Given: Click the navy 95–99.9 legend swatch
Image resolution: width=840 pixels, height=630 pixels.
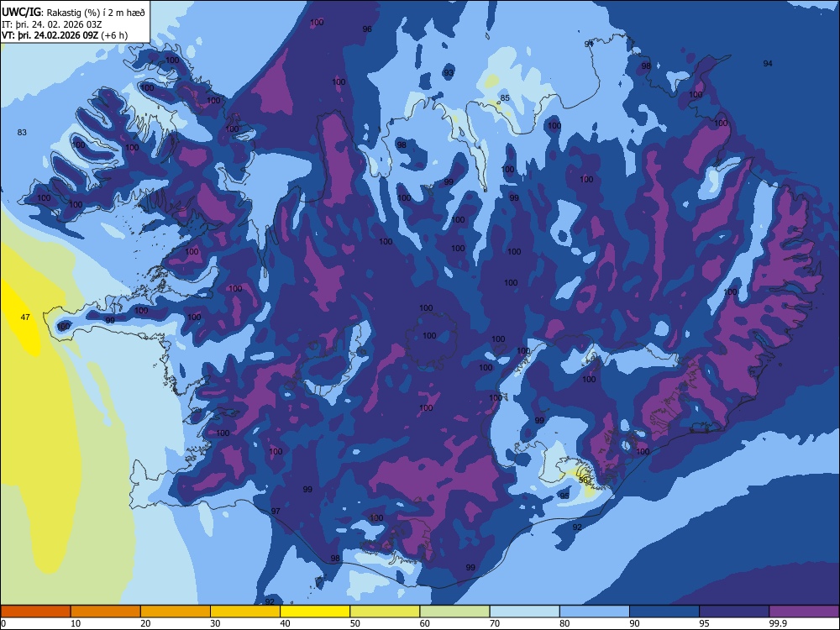Looking at the screenshot, I should point(734,612).
